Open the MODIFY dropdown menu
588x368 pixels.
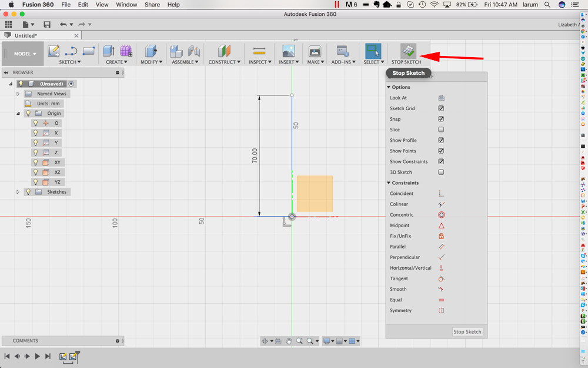pos(152,62)
